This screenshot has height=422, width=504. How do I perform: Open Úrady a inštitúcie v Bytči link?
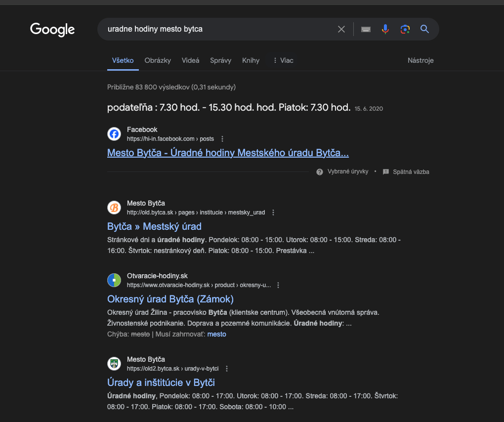(161, 382)
